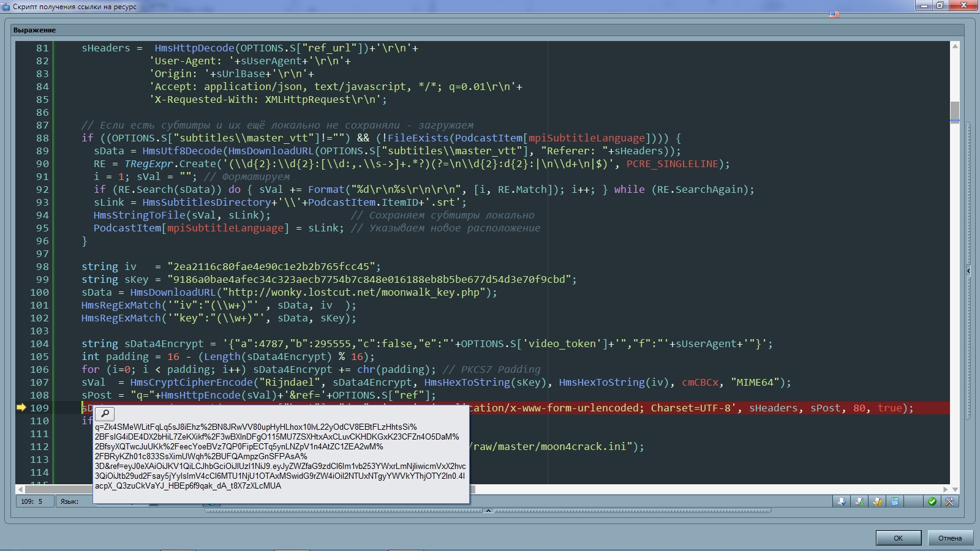Screen dimensions: 980x551
Task: Click the green checkmark icon
Action: point(932,501)
